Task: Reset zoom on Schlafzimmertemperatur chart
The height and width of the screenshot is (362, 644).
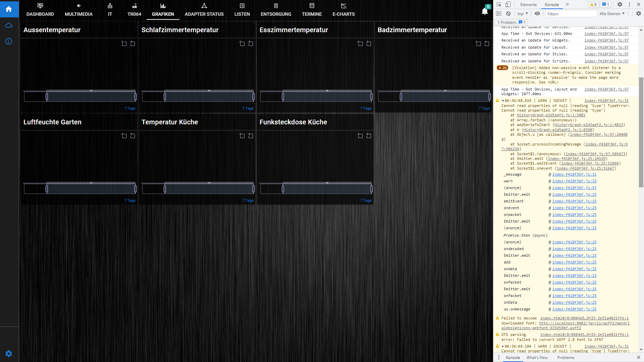Action: (251, 44)
